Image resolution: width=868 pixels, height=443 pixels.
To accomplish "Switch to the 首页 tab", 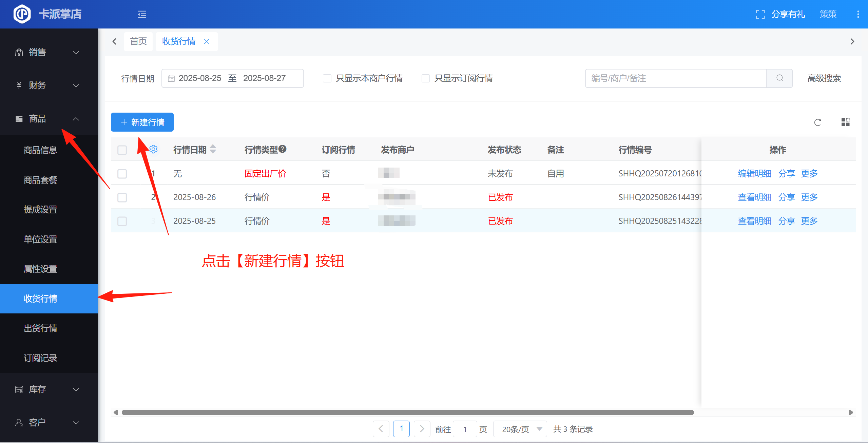I will [138, 41].
